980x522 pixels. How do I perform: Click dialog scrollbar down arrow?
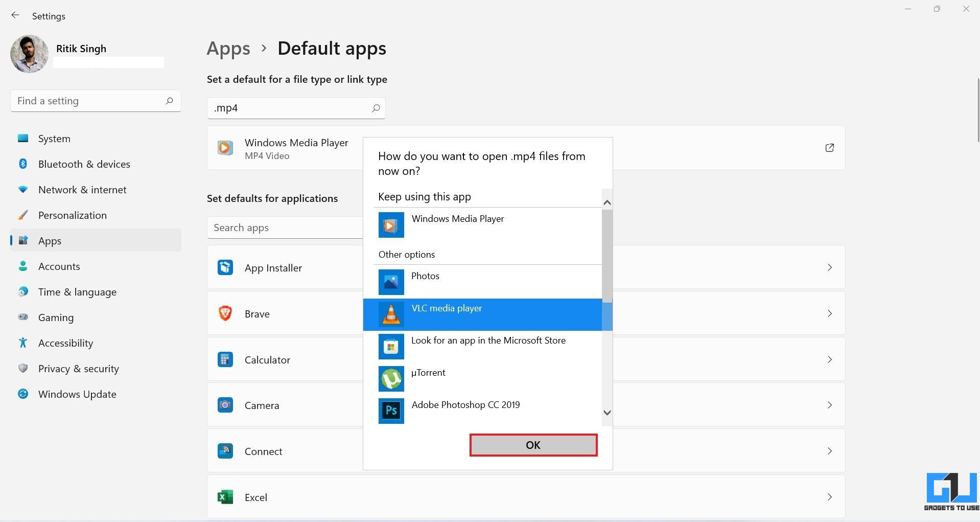tap(607, 413)
